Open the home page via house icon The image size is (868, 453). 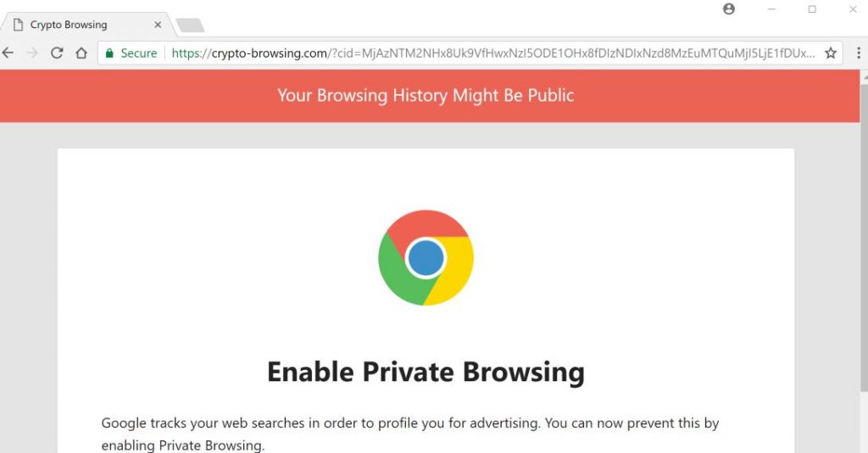[81, 53]
